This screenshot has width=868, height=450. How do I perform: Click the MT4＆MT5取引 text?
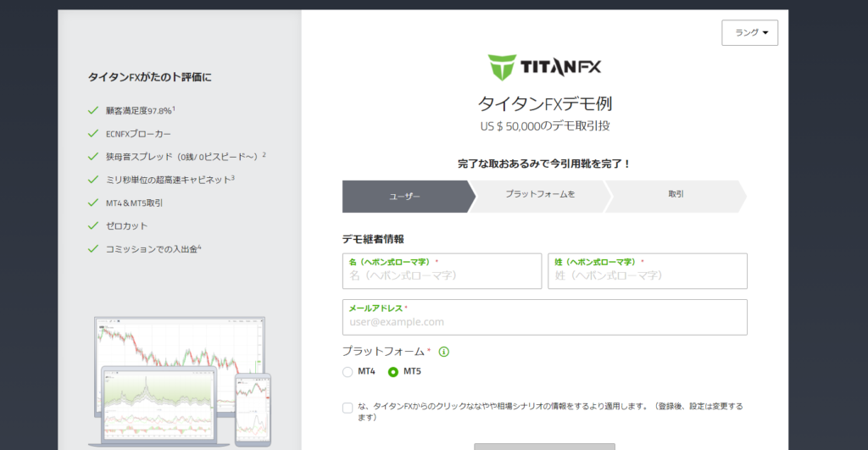coord(135,203)
